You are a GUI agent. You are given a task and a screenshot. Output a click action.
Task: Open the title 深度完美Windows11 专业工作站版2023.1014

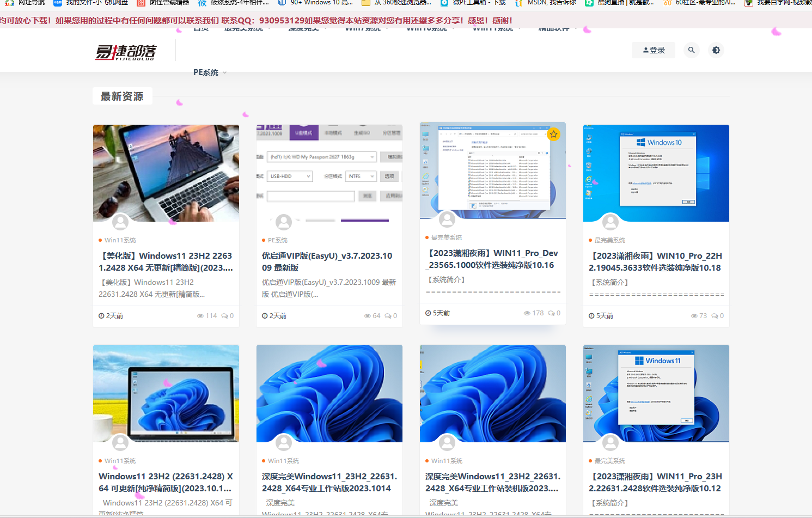coord(329,482)
